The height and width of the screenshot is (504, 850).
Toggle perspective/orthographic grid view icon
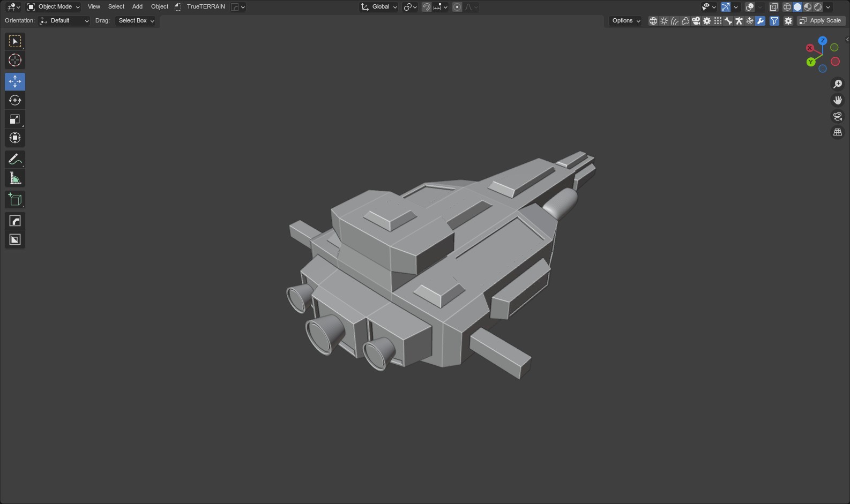tap(838, 132)
